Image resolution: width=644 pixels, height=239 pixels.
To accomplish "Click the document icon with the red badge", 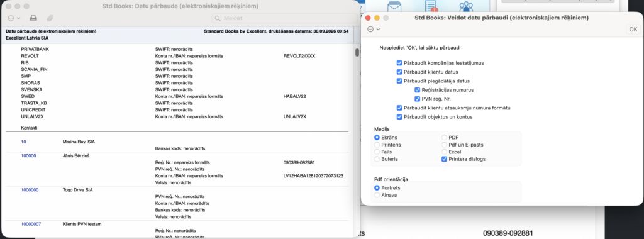I will click(x=431, y=6).
